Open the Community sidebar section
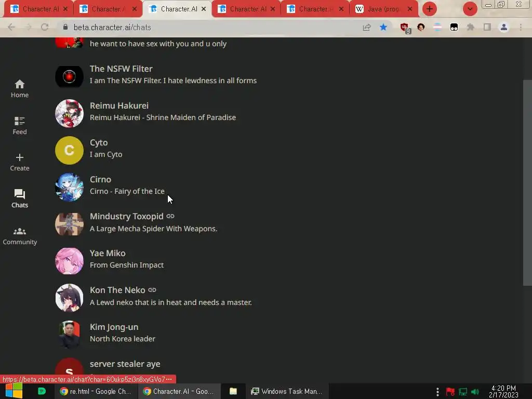Viewport: 532px width, 399px height. click(x=20, y=236)
